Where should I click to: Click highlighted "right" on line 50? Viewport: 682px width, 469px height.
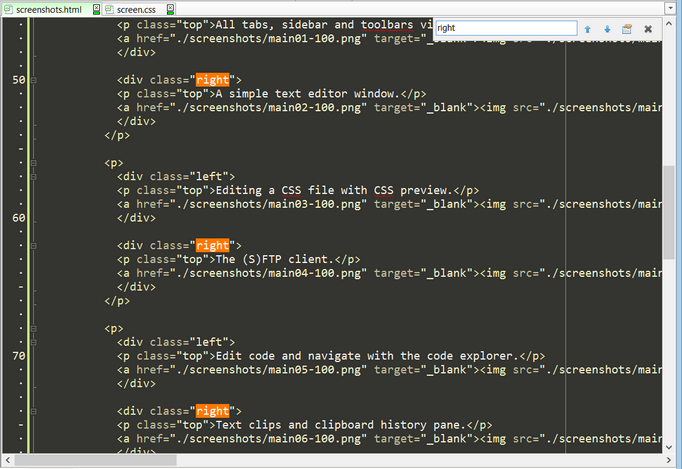coord(212,80)
